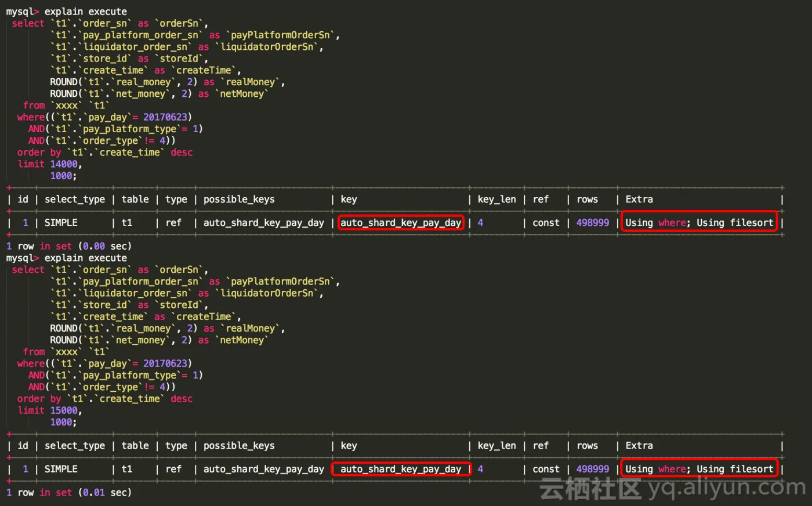Click 'possible_keys' header in the first result table

(239, 199)
